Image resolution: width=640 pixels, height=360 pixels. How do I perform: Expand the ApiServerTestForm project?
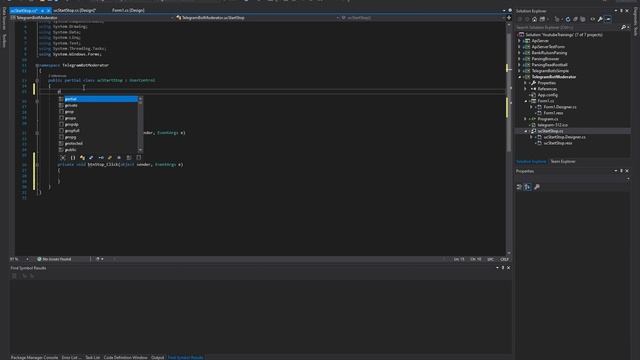click(520, 47)
